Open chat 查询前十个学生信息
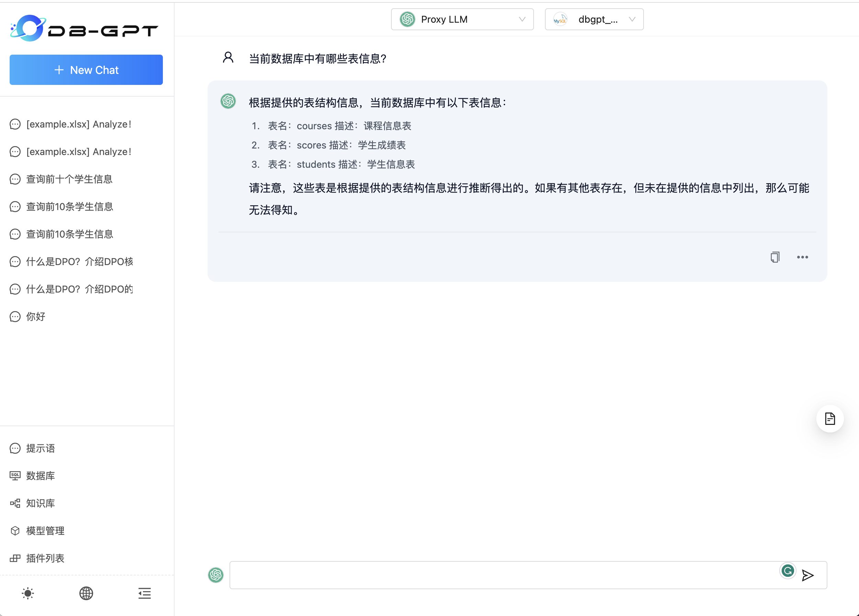The width and height of the screenshot is (859, 616). pyautogui.click(x=69, y=179)
